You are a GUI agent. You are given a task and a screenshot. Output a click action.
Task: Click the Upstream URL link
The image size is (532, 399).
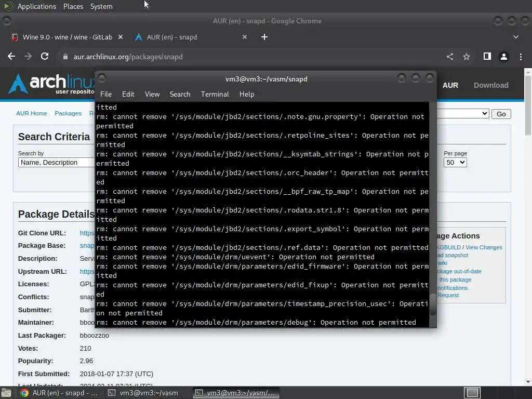[x=87, y=271]
